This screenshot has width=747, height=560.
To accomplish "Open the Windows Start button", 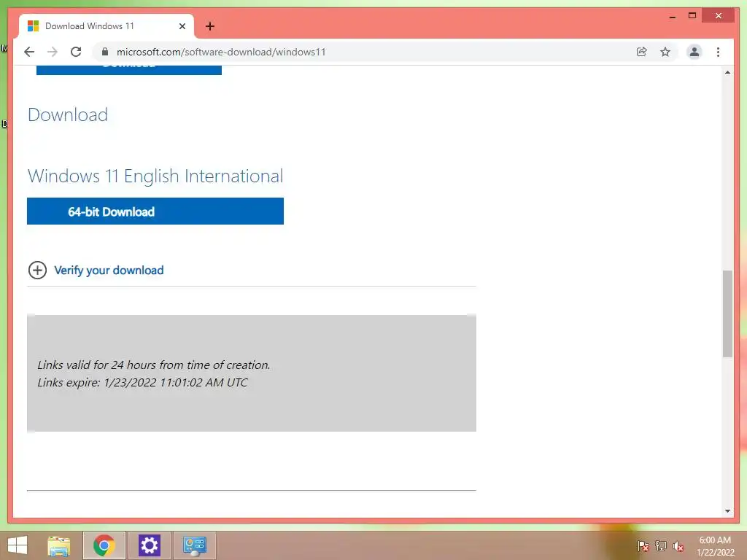I will click(x=18, y=545).
